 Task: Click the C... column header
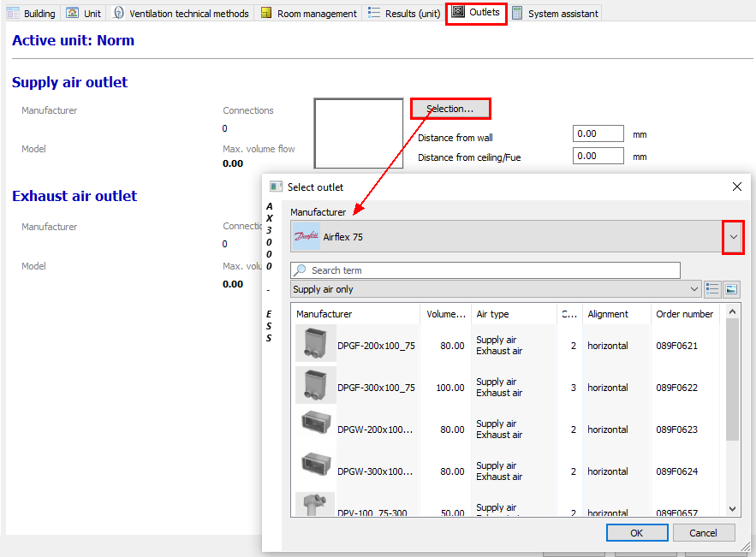[x=569, y=314]
